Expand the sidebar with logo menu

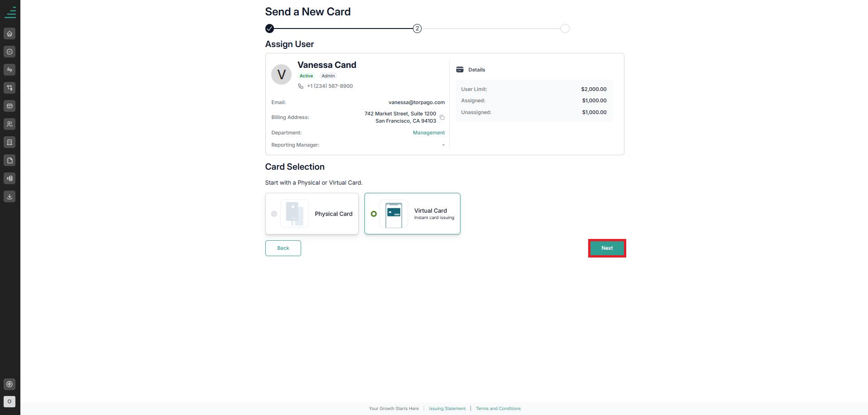[x=10, y=12]
